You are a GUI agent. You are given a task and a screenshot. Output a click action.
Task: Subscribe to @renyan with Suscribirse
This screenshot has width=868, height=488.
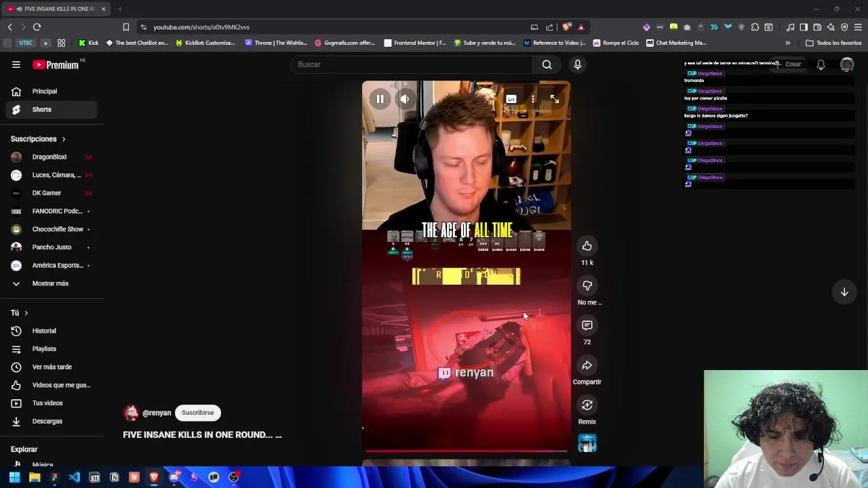[197, 413]
